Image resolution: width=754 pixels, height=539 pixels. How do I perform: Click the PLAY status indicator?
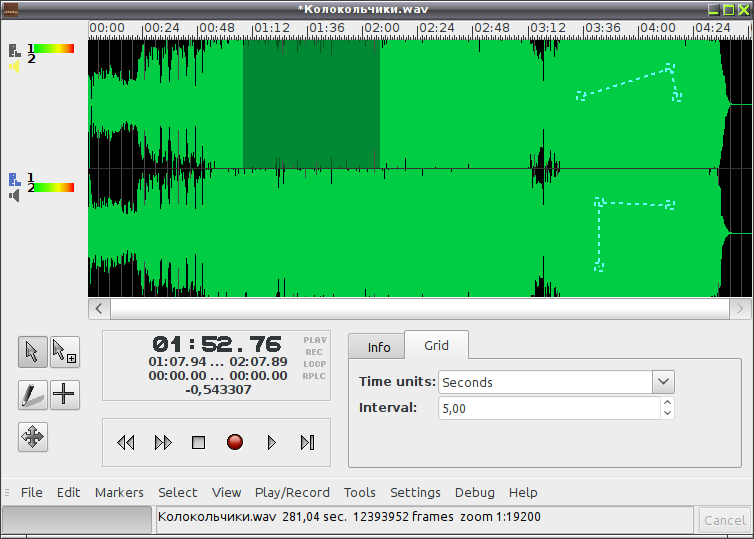click(315, 340)
